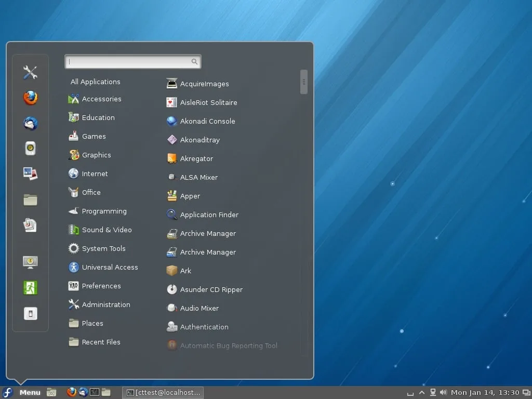
Task: Open the Places category
Action: click(x=86, y=323)
